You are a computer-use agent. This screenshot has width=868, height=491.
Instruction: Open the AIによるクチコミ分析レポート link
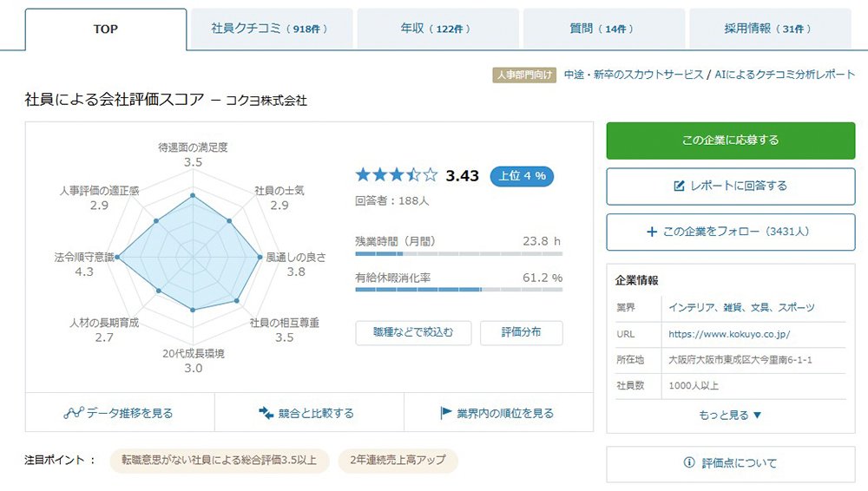point(785,75)
